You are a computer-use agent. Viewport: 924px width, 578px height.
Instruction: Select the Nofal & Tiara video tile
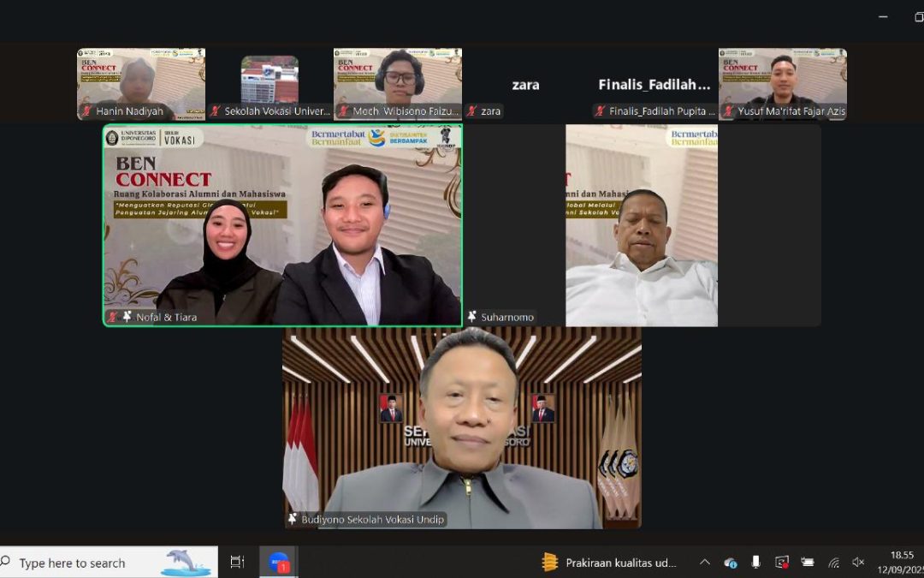283,225
